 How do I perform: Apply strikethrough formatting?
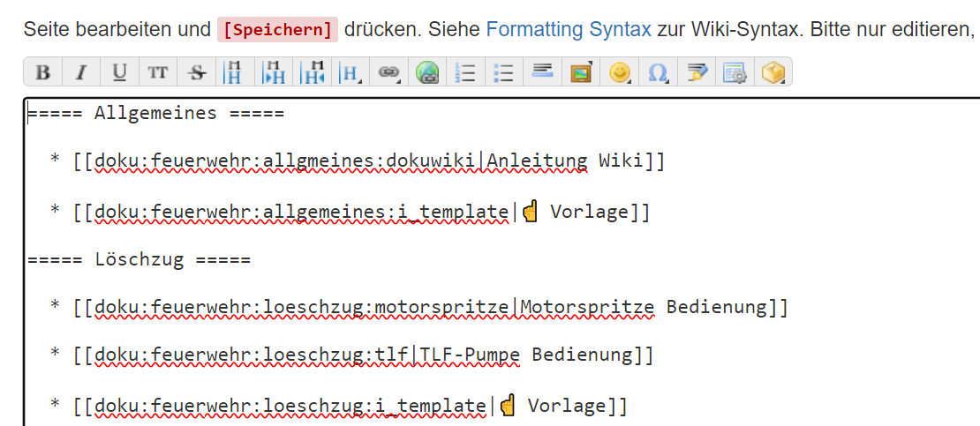[x=196, y=72]
